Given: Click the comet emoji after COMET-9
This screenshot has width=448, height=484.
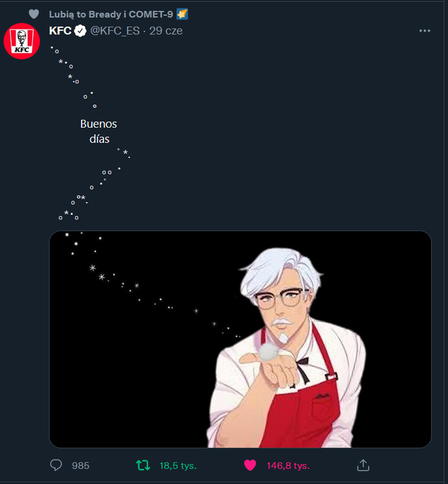Looking at the screenshot, I should click(182, 14).
